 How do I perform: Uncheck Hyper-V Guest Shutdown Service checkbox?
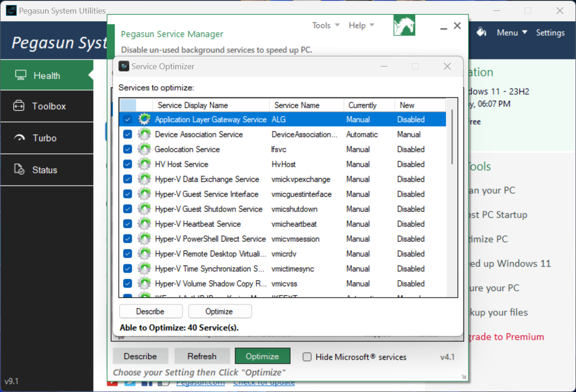click(127, 209)
